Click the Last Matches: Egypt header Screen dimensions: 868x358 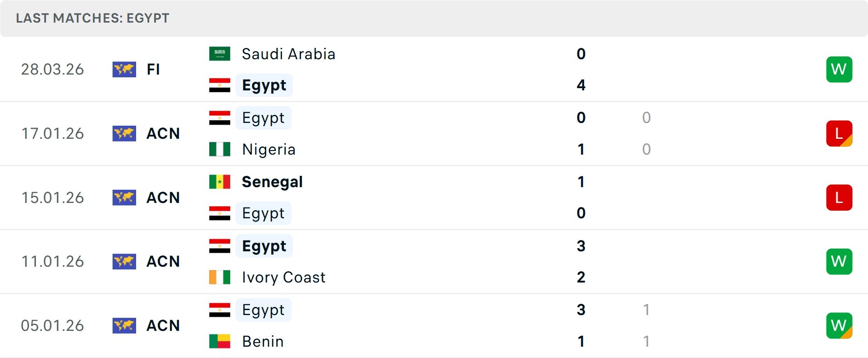[x=93, y=18]
